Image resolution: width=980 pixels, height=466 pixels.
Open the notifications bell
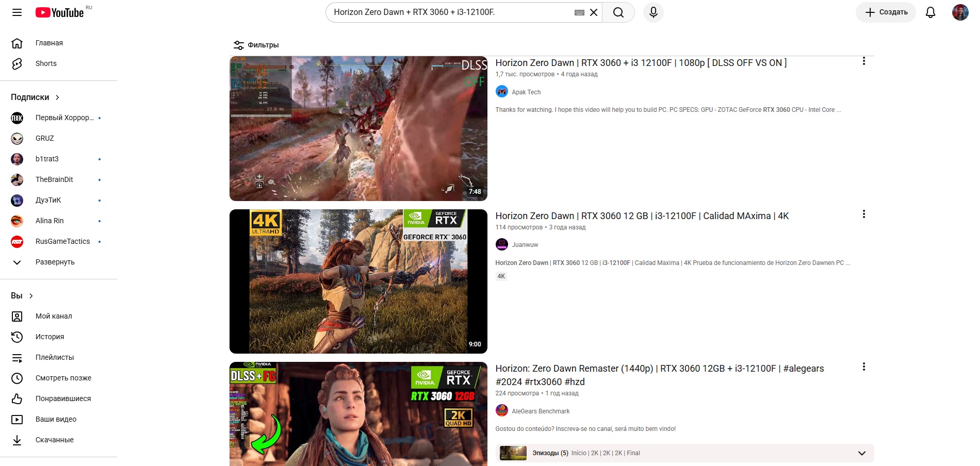pos(930,12)
